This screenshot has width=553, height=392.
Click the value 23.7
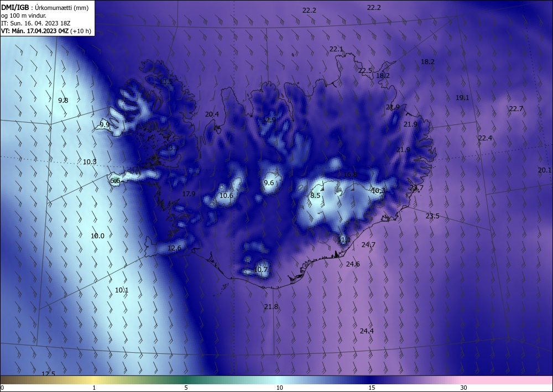pos(416,188)
